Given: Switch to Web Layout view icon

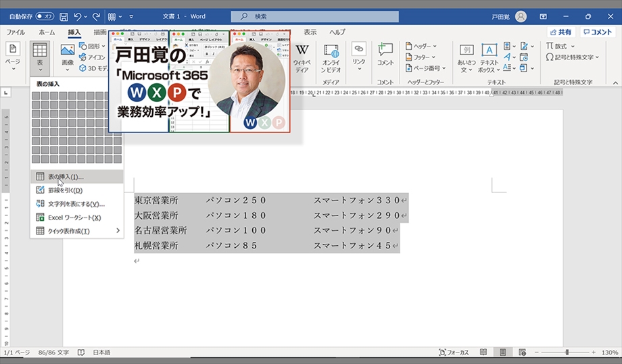Looking at the screenshot, I should pyautogui.click(x=523, y=352).
